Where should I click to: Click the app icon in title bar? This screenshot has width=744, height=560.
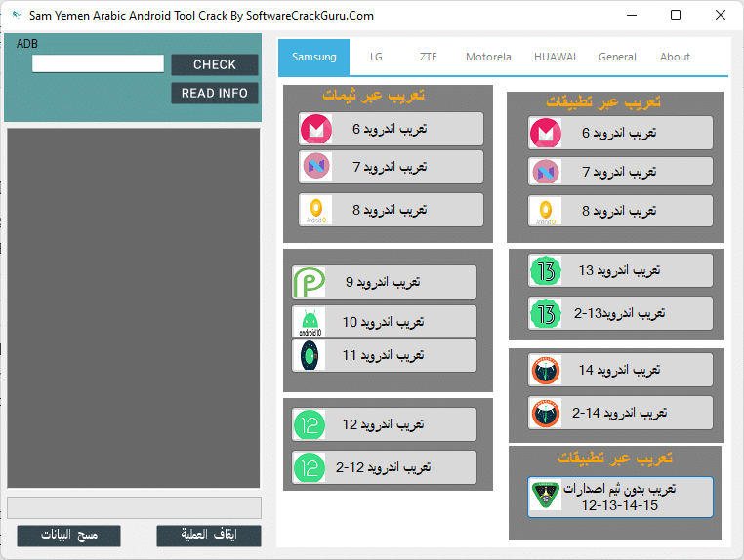(x=17, y=15)
